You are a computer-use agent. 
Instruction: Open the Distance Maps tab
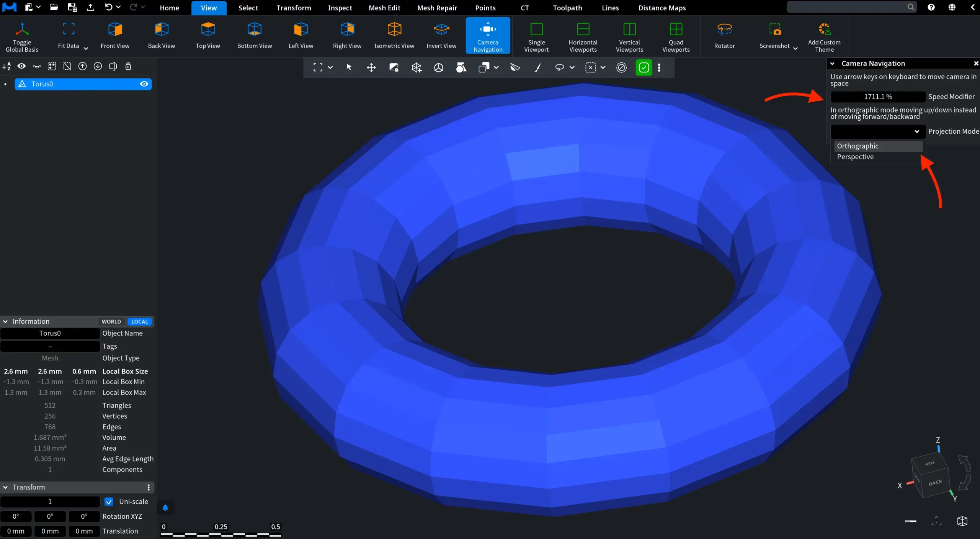[x=662, y=8]
